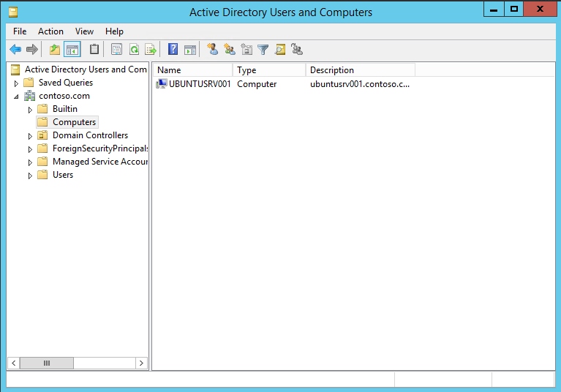561x392 pixels.
Task: Click tree pane scroll left arrow
Action: 14,363
